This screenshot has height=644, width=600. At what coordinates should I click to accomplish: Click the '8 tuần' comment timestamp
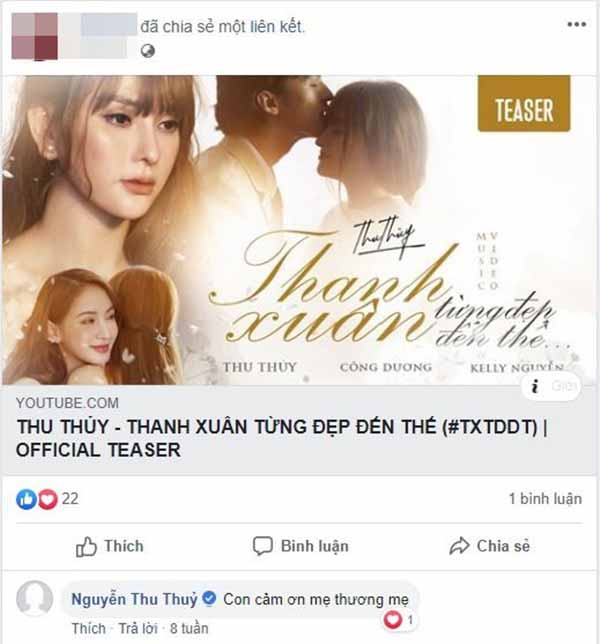189,628
